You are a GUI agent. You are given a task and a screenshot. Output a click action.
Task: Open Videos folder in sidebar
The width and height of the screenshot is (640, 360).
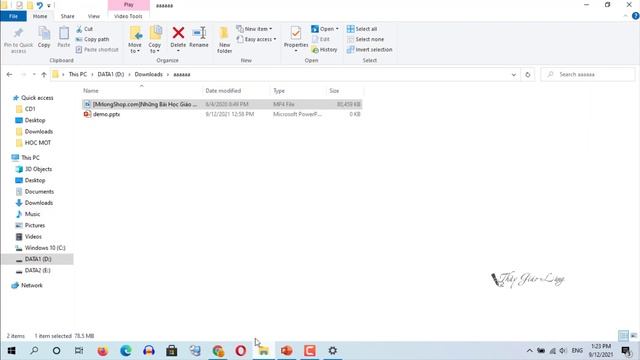tap(33, 237)
